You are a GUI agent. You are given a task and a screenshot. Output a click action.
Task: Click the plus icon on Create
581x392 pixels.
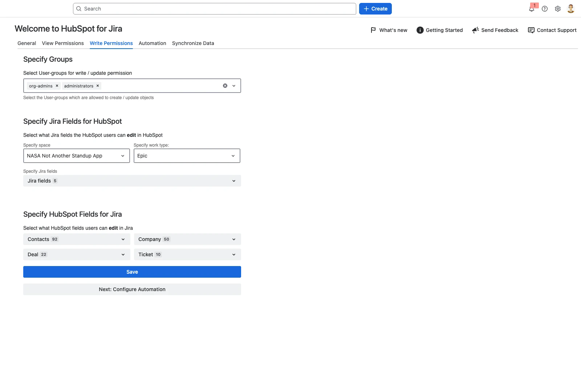(x=366, y=9)
